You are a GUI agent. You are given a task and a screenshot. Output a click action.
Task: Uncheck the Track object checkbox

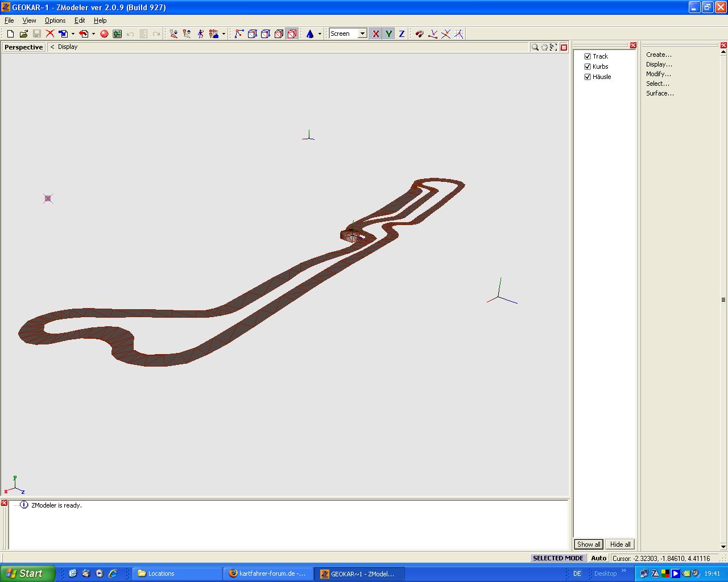pyautogui.click(x=588, y=56)
